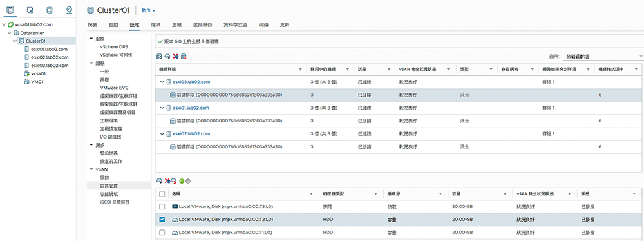
Task: Check the box for disk mpx.vmhba0:C0:T1:L0
Action: [x=162, y=233]
